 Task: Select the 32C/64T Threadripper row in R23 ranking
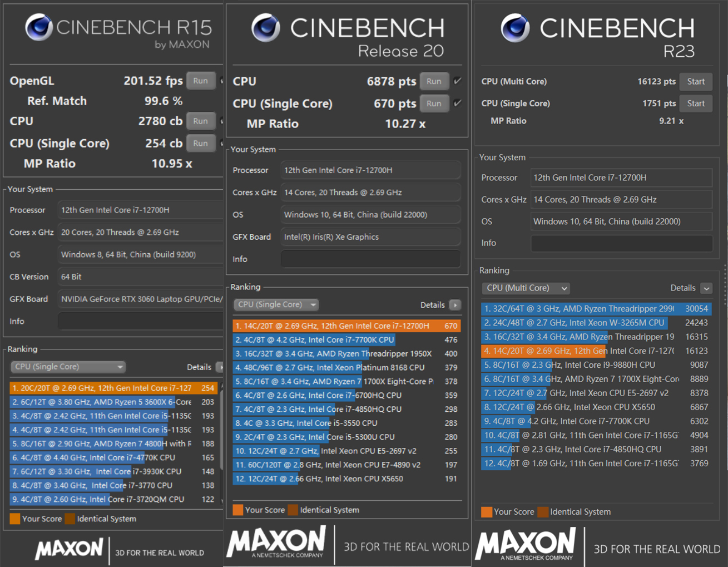pyautogui.click(x=596, y=308)
